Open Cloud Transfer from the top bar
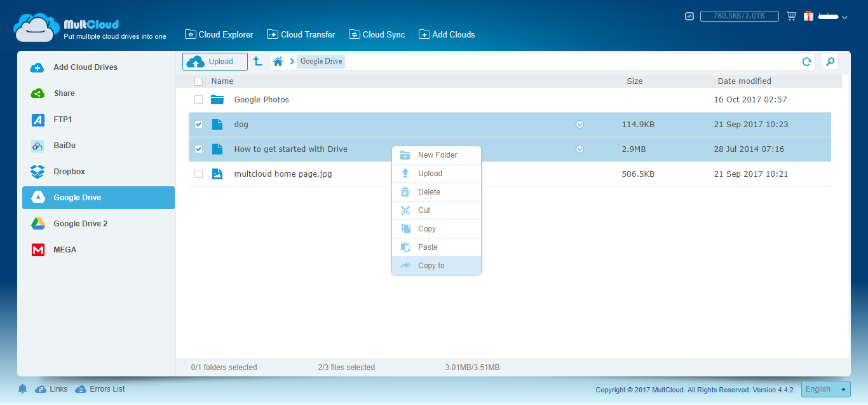The height and width of the screenshot is (405, 868). (x=301, y=34)
